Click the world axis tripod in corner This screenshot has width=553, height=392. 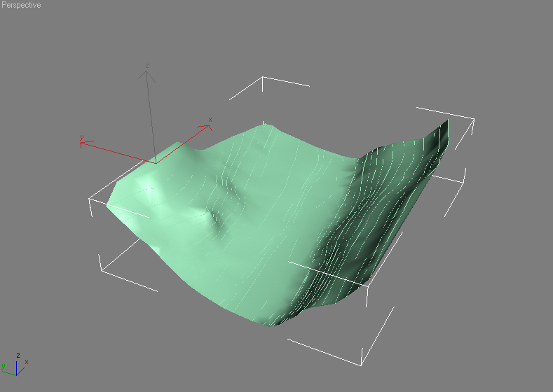15,365
